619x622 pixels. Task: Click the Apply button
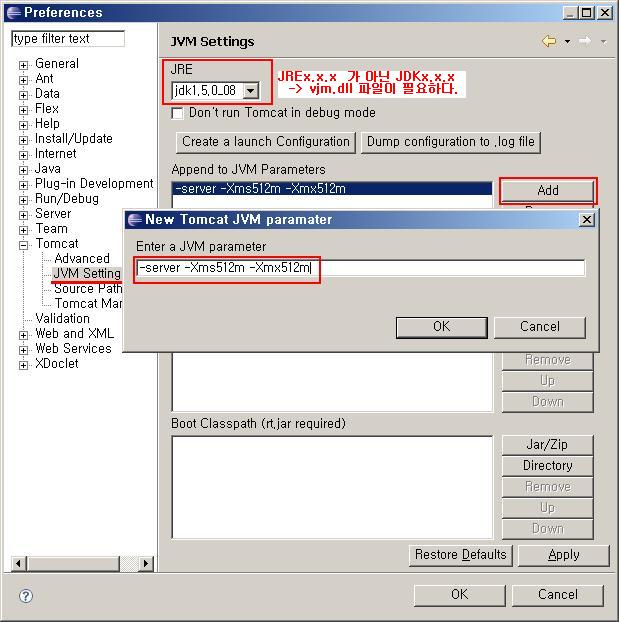click(x=563, y=555)
